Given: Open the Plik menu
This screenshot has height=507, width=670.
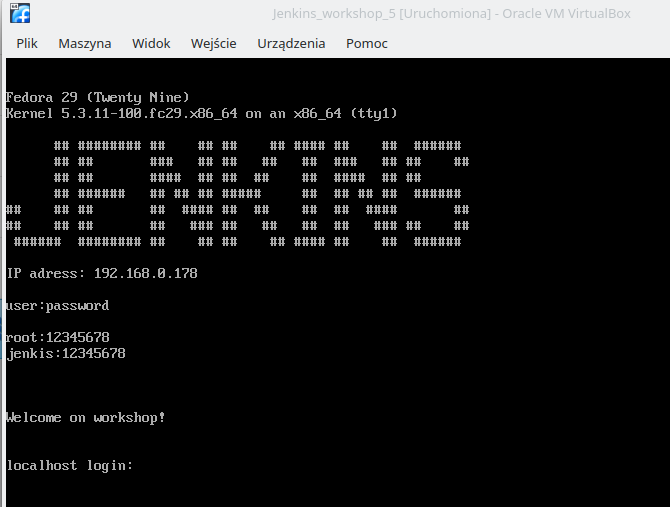Looking at the screenshot, I should click(x=27, y=44).
